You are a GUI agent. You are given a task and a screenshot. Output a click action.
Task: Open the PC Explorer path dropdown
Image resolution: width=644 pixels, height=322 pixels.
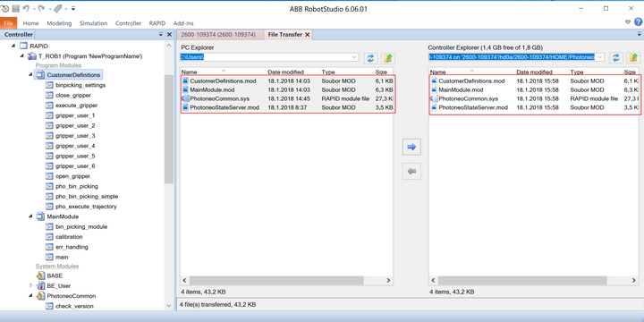pyautogui.click(x=355, y=57)
